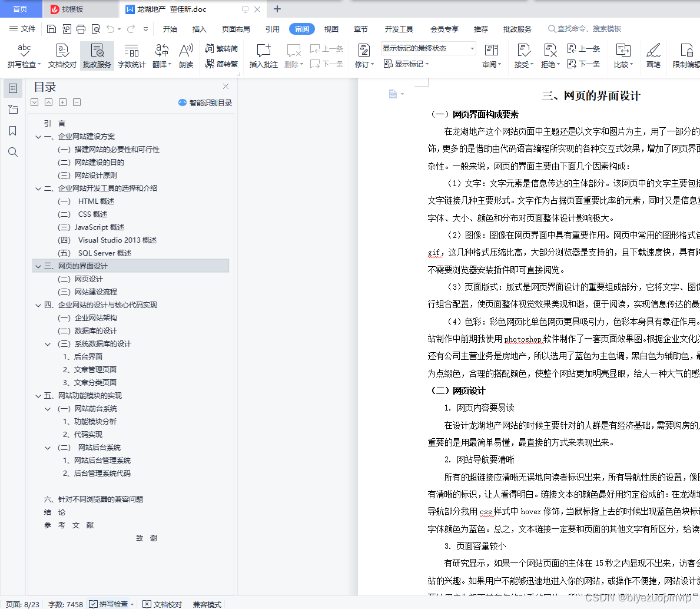700x609 pixels.
Task: Click the redo arrow icon
Action: coord(131,29)
